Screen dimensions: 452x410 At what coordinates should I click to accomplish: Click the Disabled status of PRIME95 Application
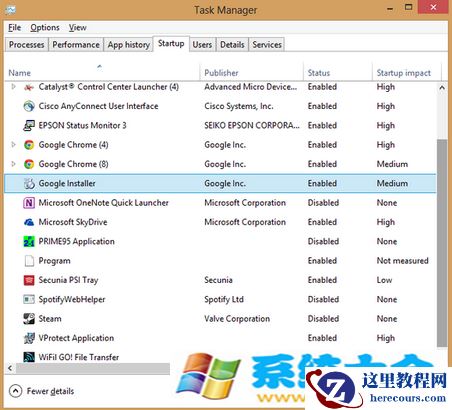coord(323,242)
